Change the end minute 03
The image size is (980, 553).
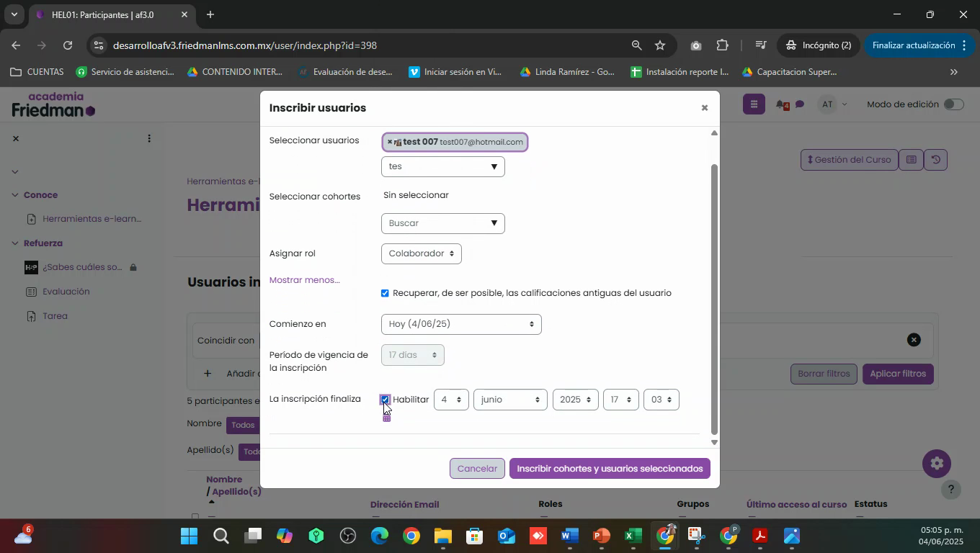pos(661,400)
